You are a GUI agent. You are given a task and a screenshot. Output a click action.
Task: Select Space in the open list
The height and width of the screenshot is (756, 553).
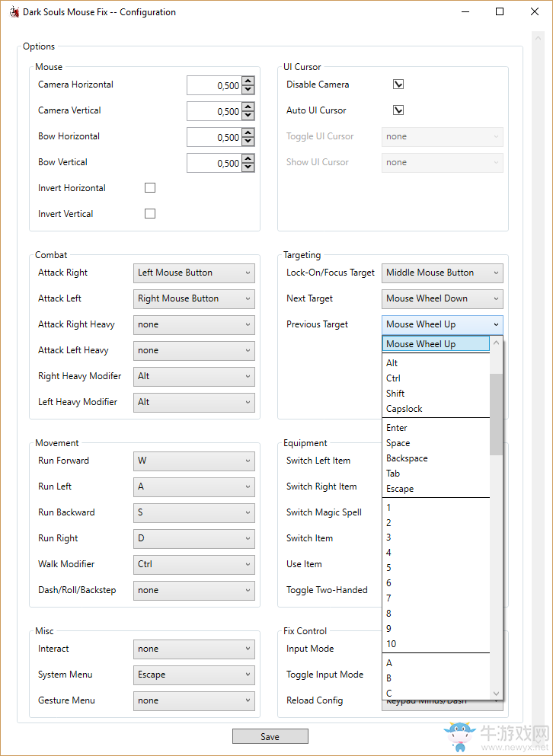click(436, 443)
